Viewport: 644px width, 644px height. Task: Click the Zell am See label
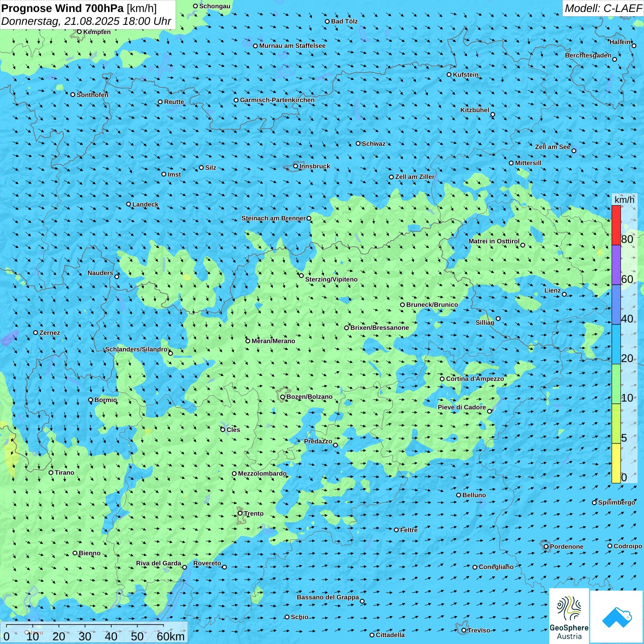click(x=552, y=147)
